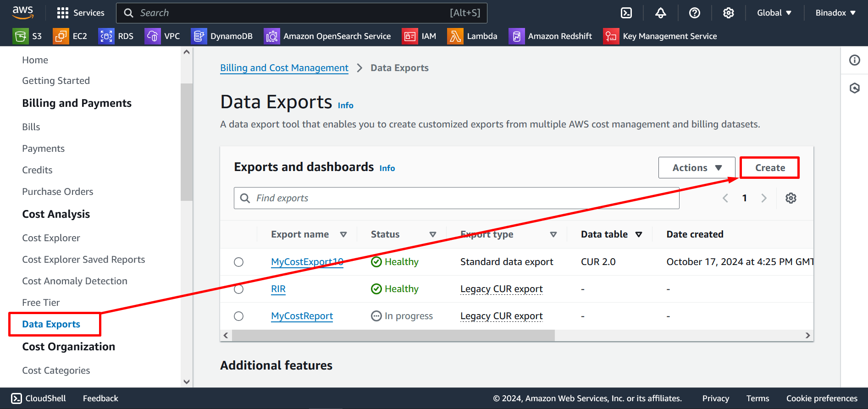This screenshot has width=868, height=409.
Task: Open the info panel icon on right
Action: point(854,60)
